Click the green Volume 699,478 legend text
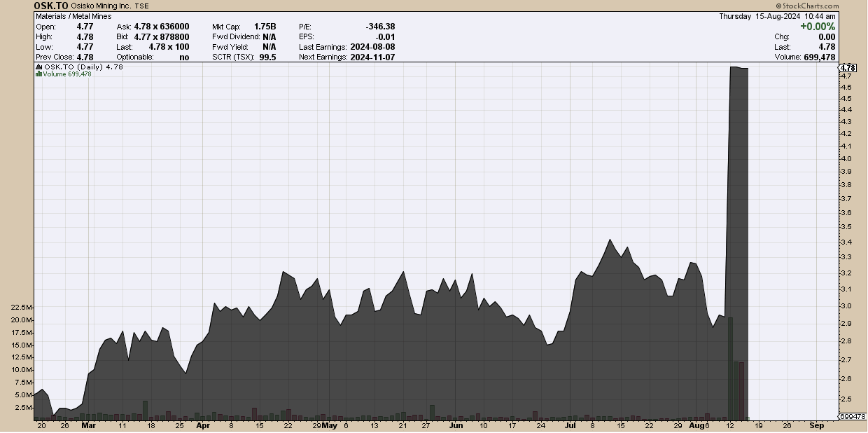868x433 pixels. click(66, 74)
